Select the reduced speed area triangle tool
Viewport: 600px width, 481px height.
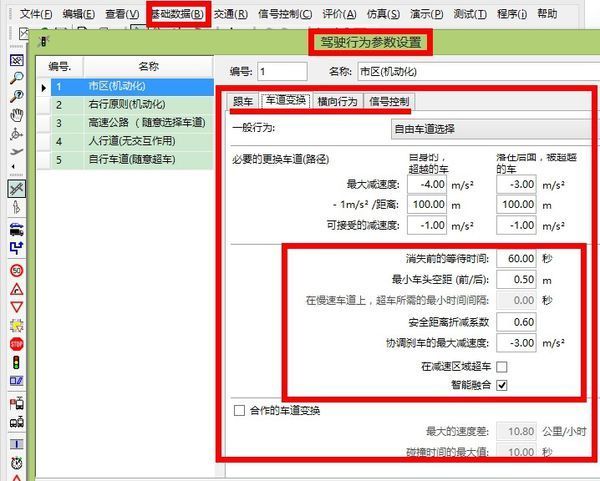16,289
